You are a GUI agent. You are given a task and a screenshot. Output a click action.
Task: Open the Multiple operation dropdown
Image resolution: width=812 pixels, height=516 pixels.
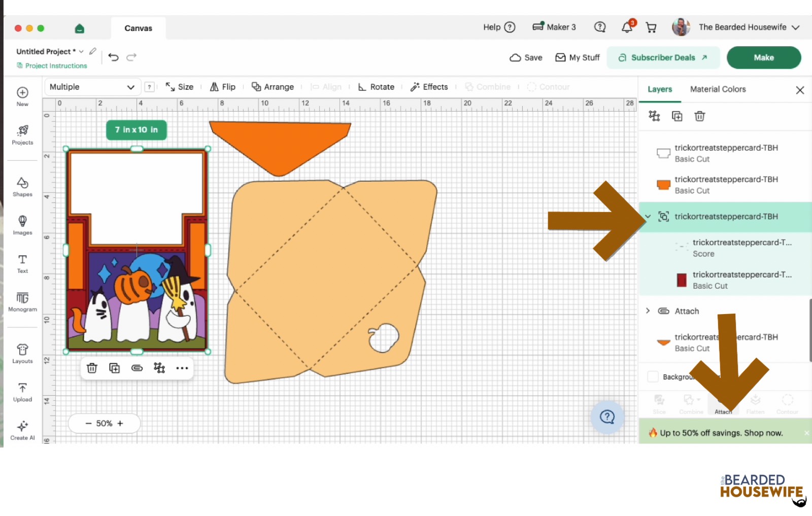(92, 87)
